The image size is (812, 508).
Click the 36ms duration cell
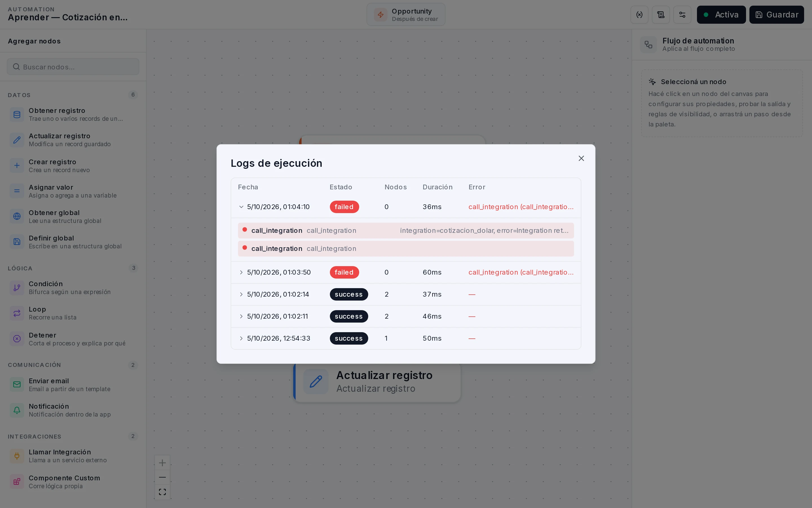click(432, 207)
